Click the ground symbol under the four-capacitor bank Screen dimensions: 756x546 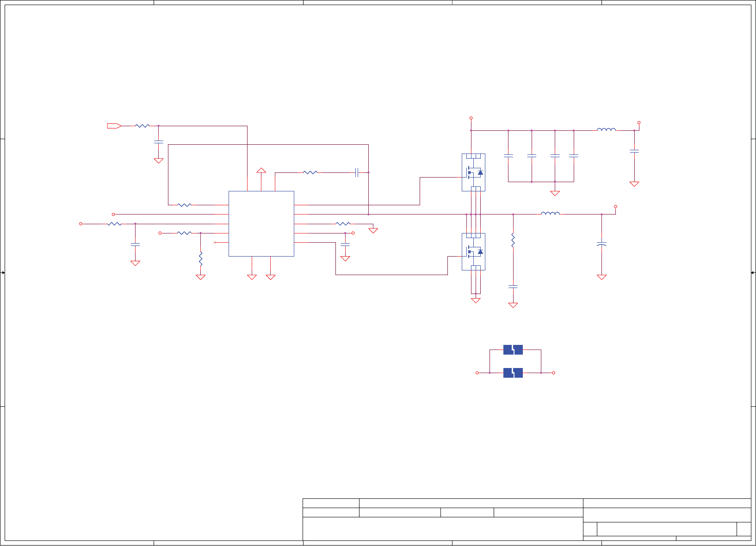(x=555, y=193)
